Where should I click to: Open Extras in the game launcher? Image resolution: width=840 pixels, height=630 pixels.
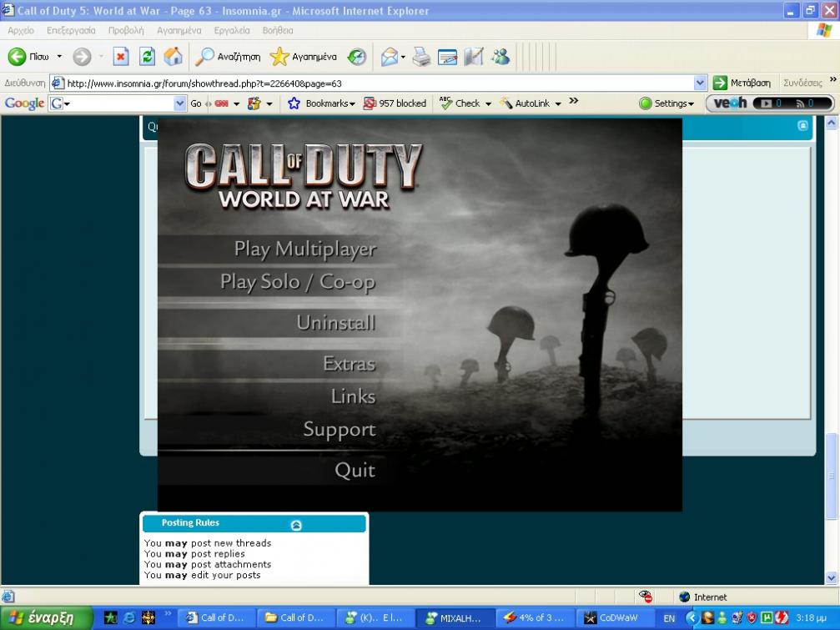pos(350,364)
